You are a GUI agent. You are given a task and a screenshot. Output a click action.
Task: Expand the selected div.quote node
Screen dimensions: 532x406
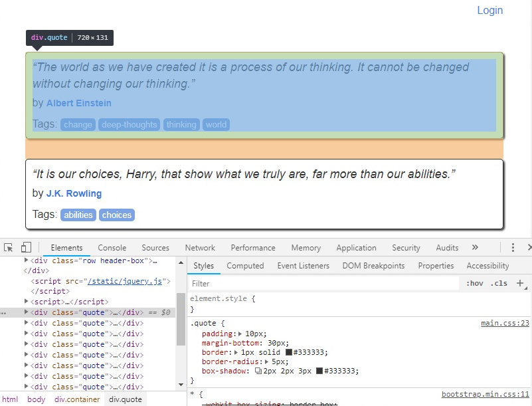pyautogui.click(x=26, y=312)
